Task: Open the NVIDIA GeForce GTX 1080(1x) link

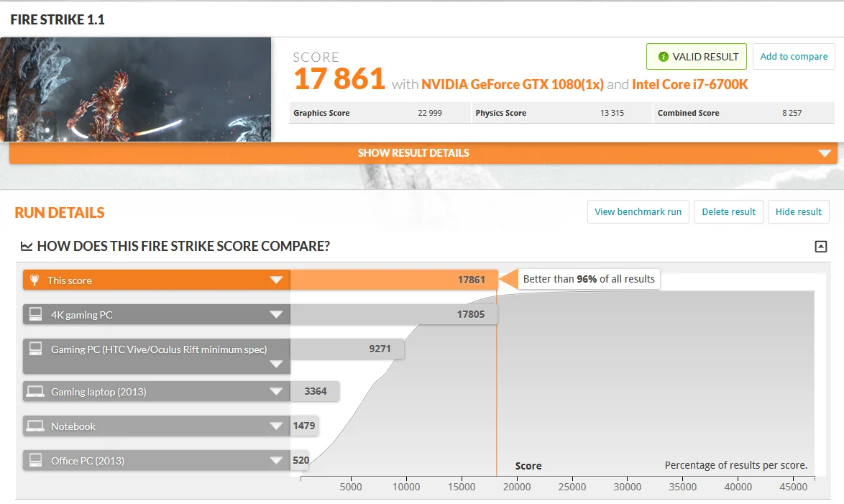Action: pos(513,85)
